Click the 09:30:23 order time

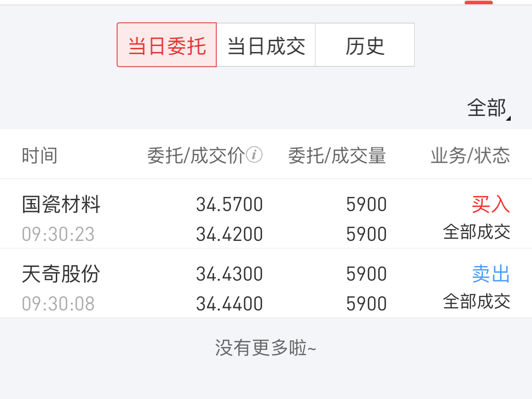pos(58,234)
